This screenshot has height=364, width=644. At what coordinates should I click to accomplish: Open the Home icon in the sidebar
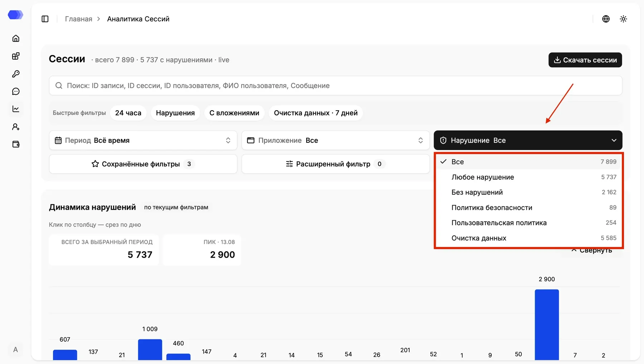pyautogui.click(x=16, y=38)
